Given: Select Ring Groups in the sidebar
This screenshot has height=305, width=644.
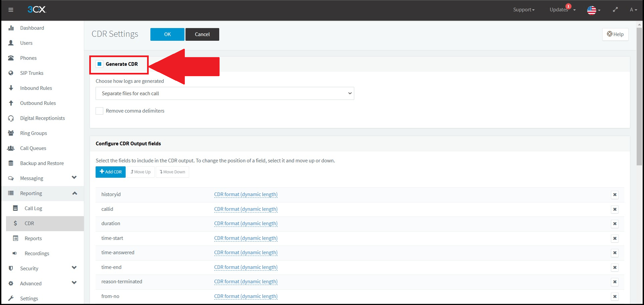Looking at the screenshot, I should (33, 133).
